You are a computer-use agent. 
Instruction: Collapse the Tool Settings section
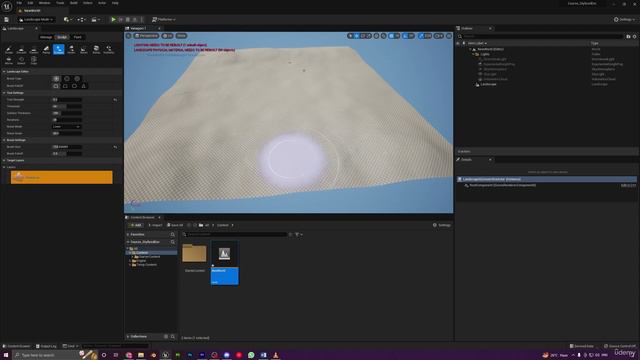pyautogui.click(x=4, y=93)
